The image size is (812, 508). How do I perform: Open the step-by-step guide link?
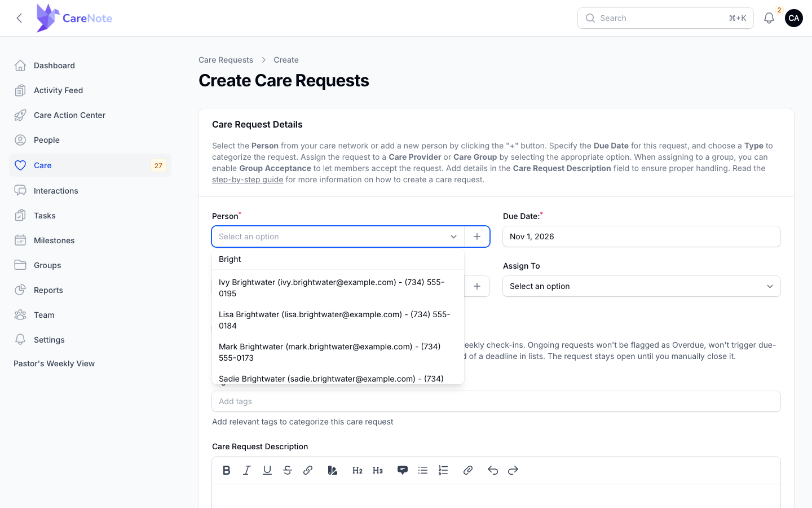pos(248,179)
